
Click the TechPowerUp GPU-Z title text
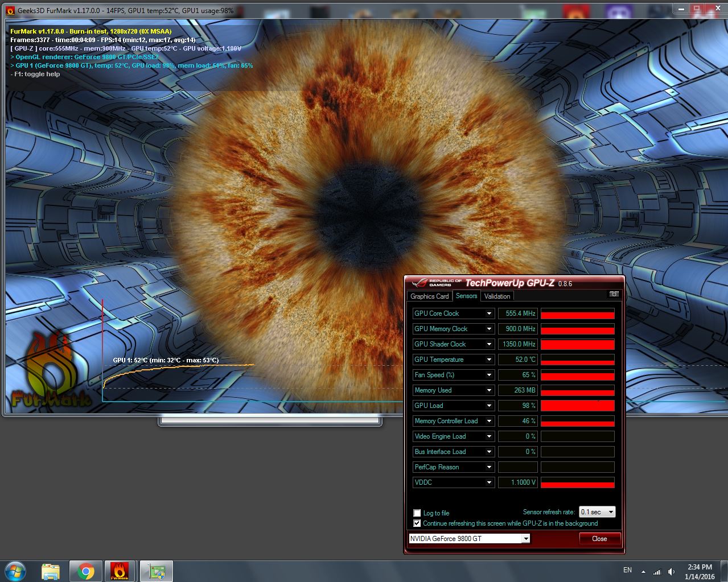(x=510, y=283)
